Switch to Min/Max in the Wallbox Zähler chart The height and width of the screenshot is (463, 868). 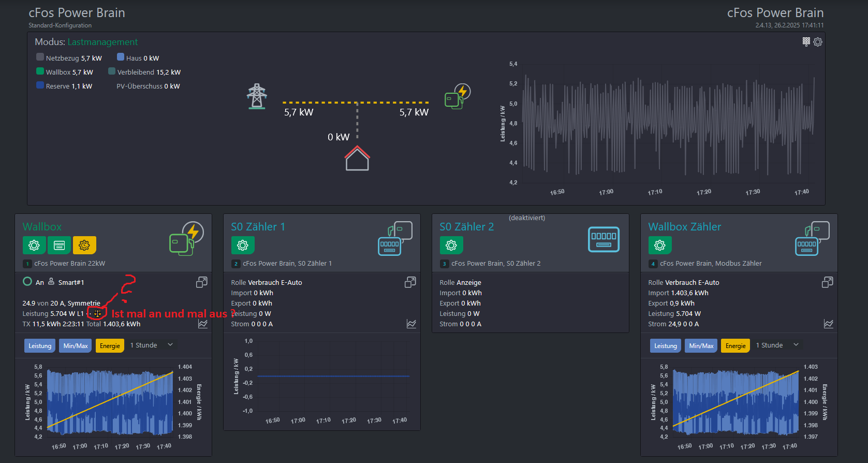(701, 345)
